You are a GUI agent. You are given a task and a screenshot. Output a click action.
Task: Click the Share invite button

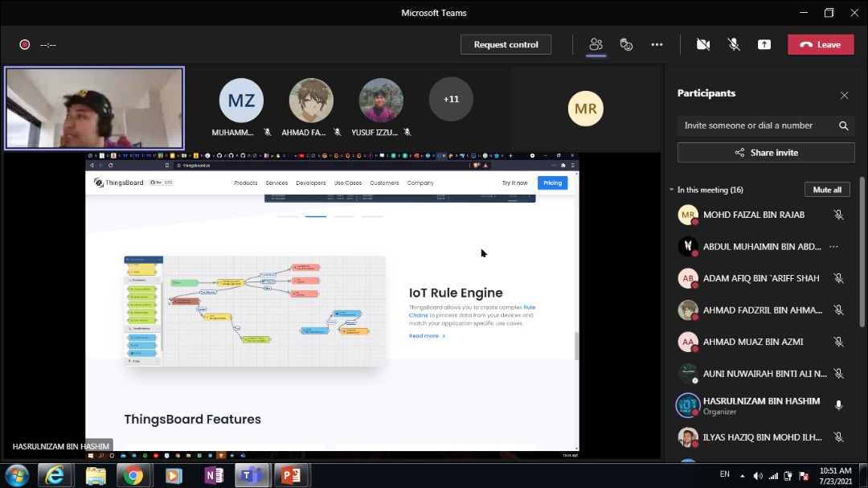pyautogui.click(x=766, y=153)
